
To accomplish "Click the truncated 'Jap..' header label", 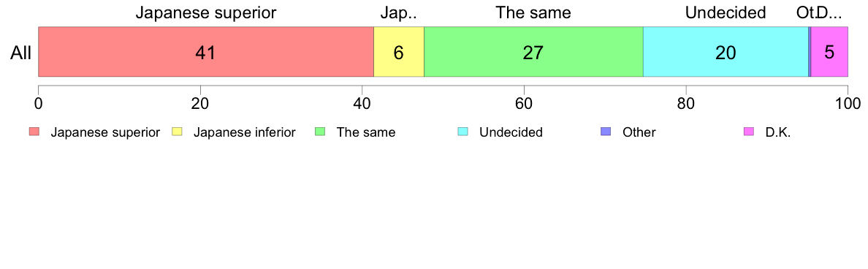I will tap(399, 12).
